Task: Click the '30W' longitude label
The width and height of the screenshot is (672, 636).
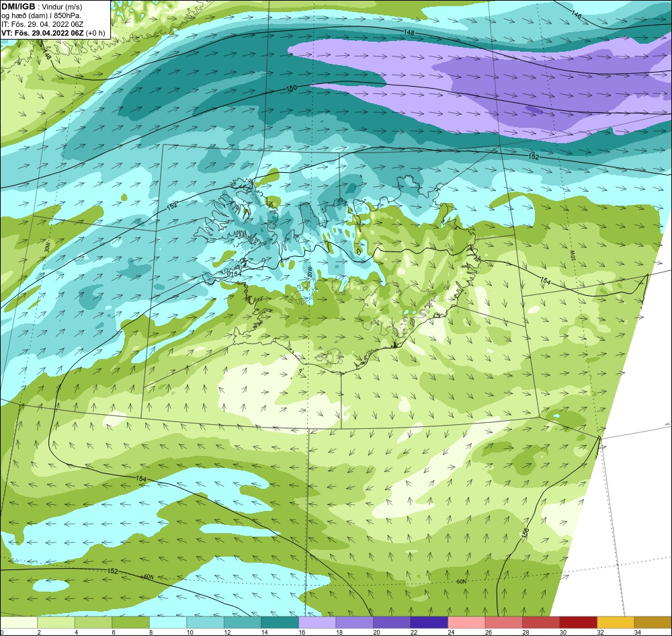Action: (47, 247)
